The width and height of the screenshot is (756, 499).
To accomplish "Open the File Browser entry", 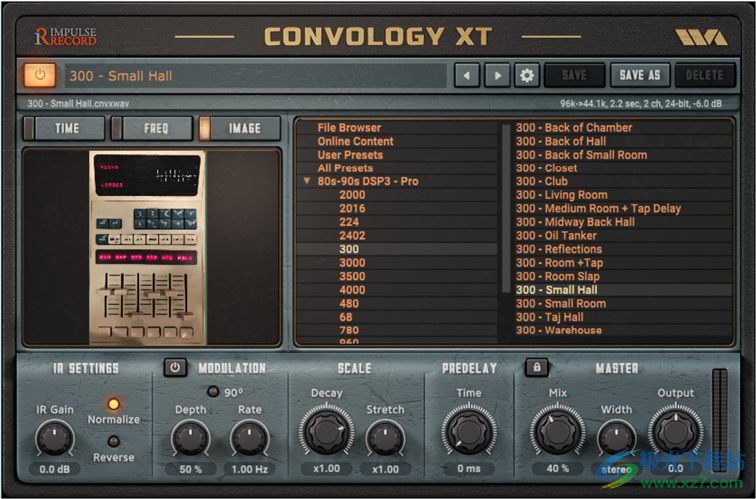I will tap(349, 128).
